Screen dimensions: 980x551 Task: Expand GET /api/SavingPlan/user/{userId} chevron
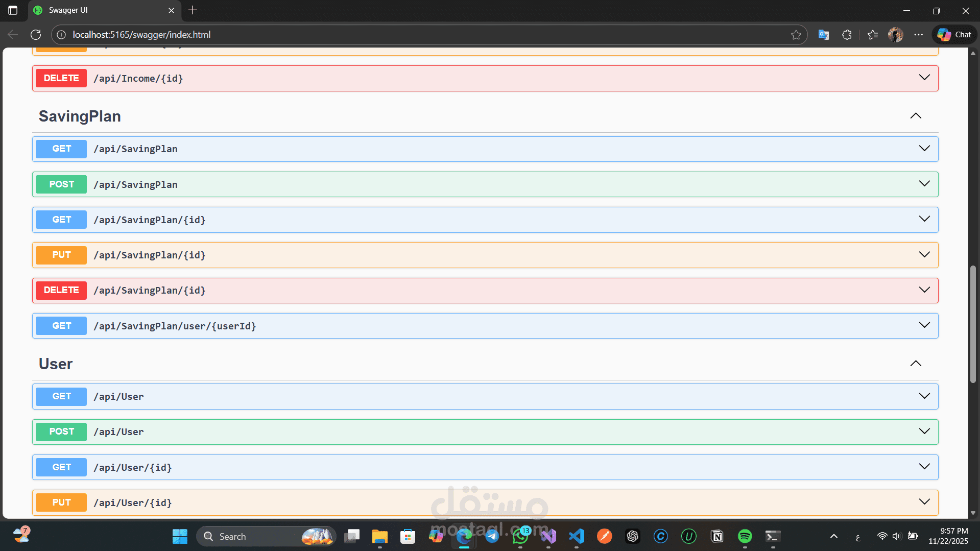pos(924,325)
